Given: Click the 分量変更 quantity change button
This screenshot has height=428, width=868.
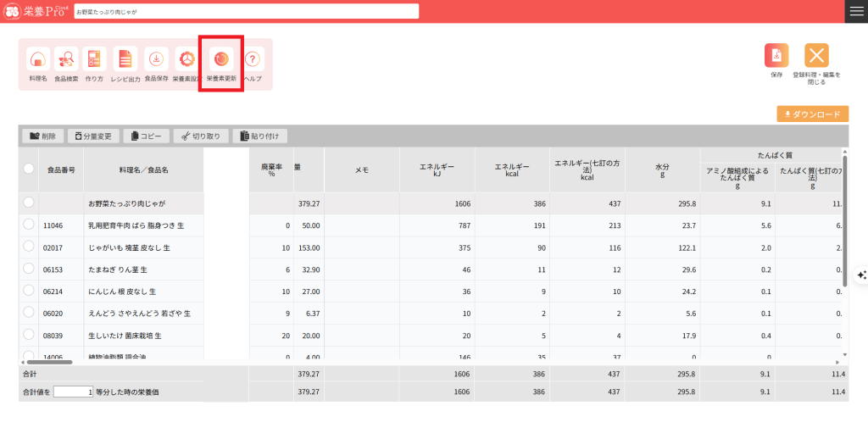Looking at the screenshot, I should pos(92,136).
